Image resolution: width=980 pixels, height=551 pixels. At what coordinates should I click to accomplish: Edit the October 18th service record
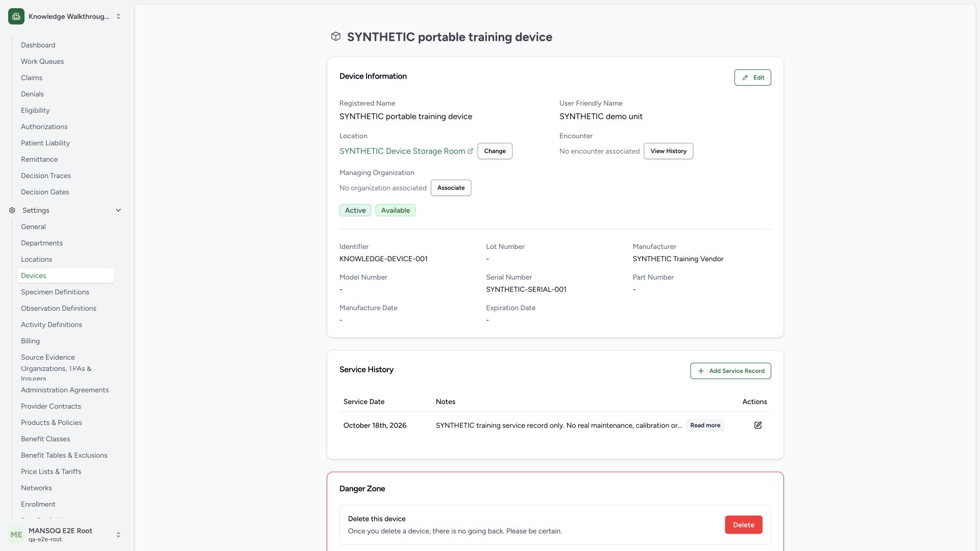pos(758,425)
